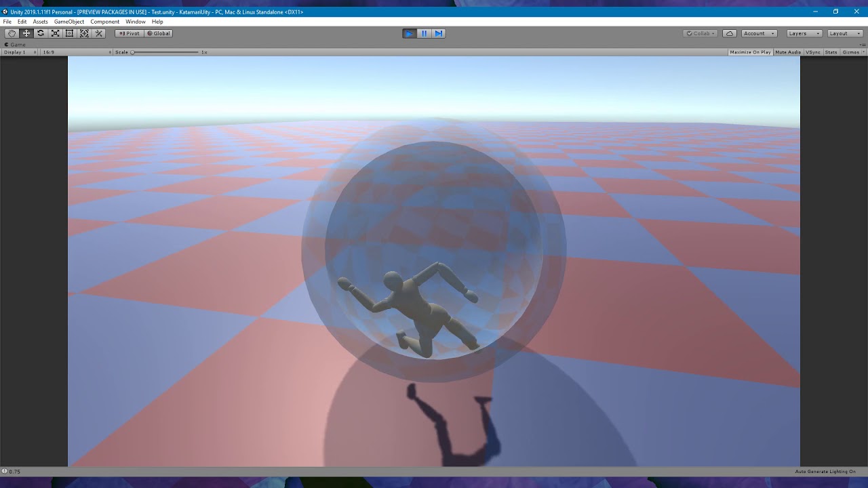868x488 pixels.
Task: Open the Layers dropdown
Action: 804,33
